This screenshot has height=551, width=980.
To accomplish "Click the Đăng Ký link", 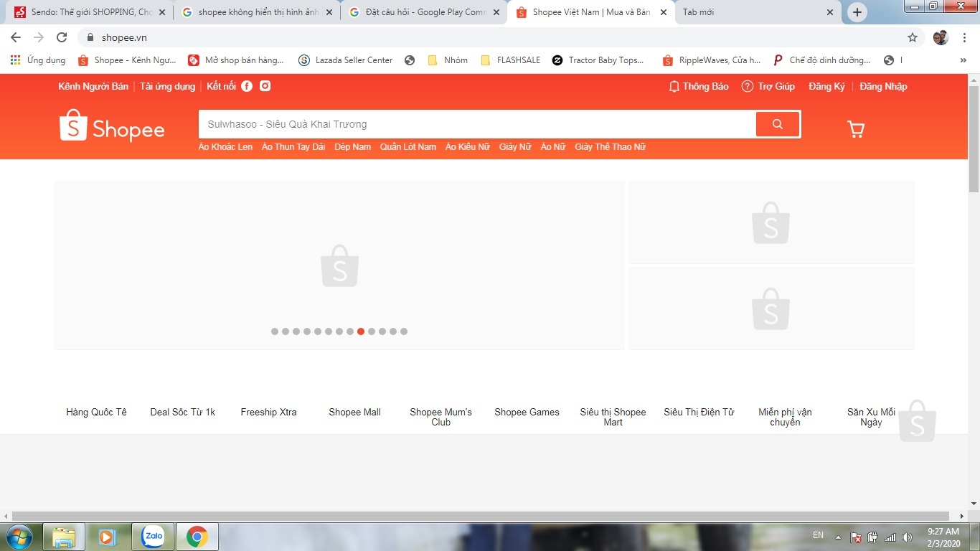I will 826,86.
